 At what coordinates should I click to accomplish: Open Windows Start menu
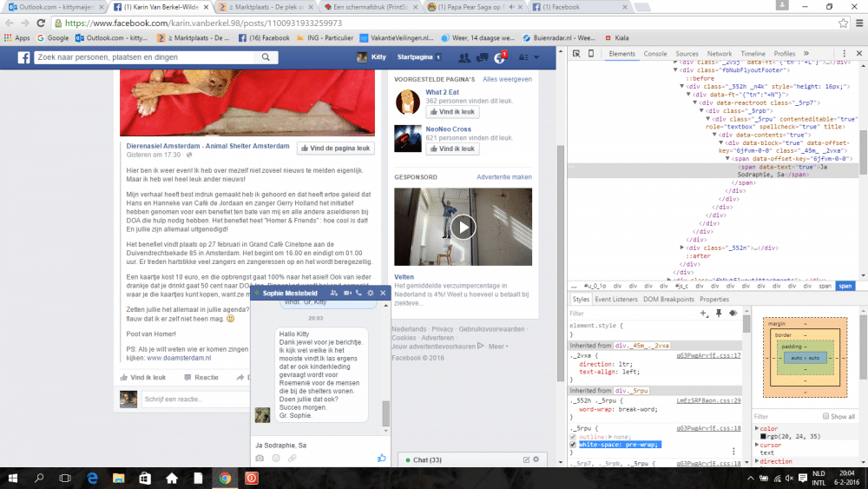(x=13, y=478)
